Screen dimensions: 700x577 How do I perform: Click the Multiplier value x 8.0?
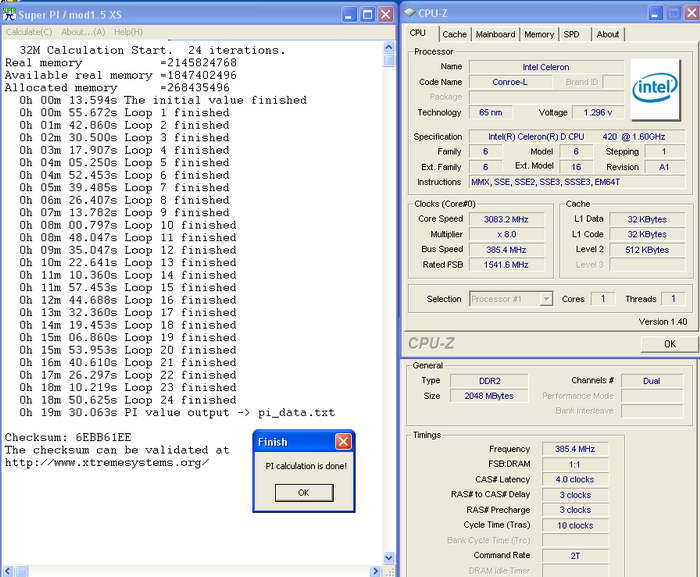tap(506, 234)
